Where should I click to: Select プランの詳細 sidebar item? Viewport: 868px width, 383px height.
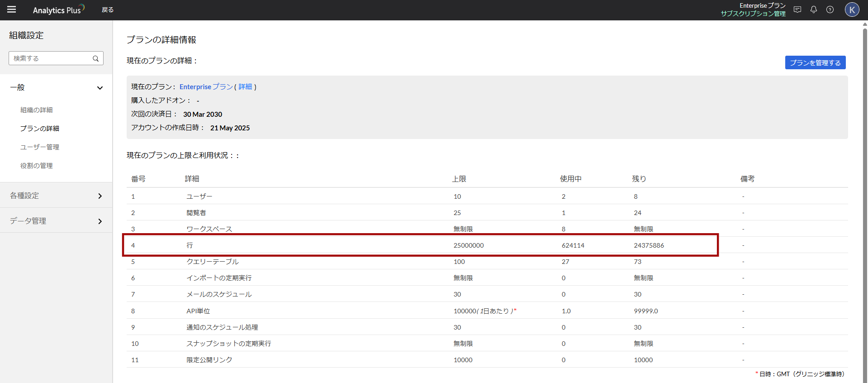click(40, 129)
